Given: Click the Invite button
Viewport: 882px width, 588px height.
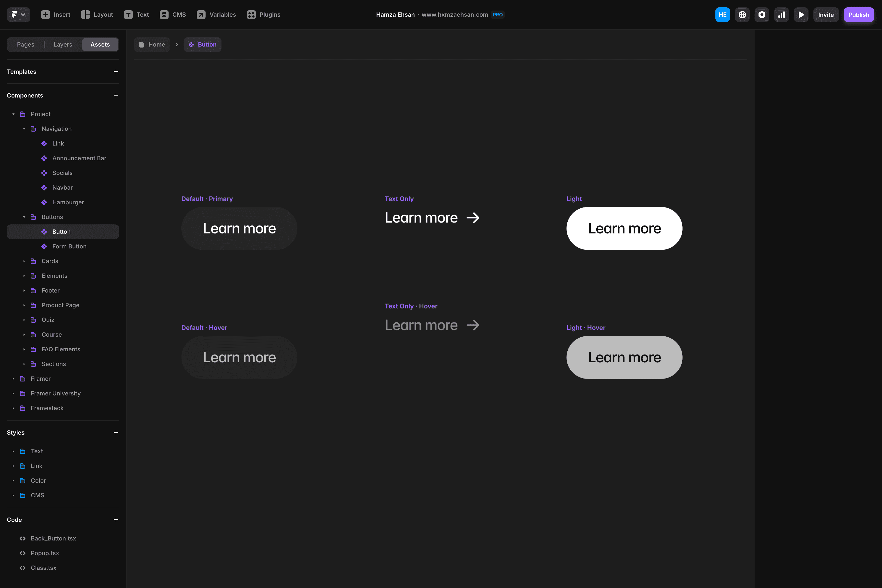Looking at the screenshot, I should (x=826, y=15).
